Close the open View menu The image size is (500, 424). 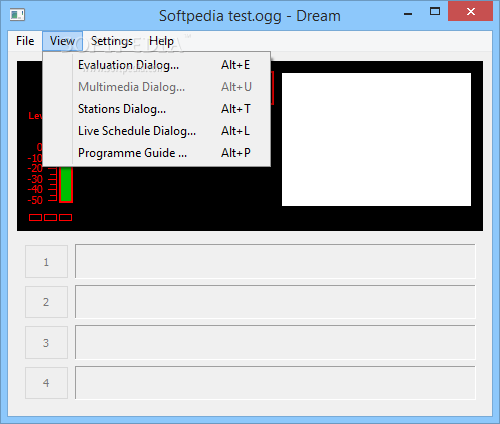62,41
